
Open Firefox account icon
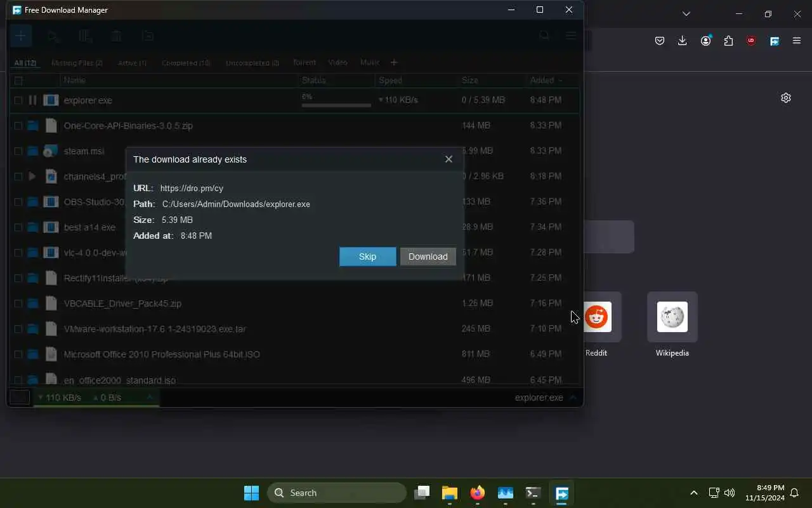pos(705,41)
